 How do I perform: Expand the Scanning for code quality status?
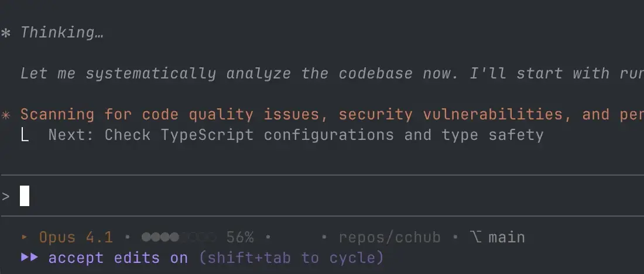coord(328,114)
